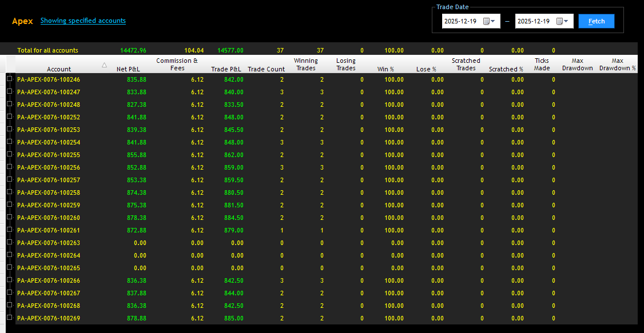This screenshot has height=333, width=644.
Task: Click Trade P&L value 833.50
Action: (234, 105)
